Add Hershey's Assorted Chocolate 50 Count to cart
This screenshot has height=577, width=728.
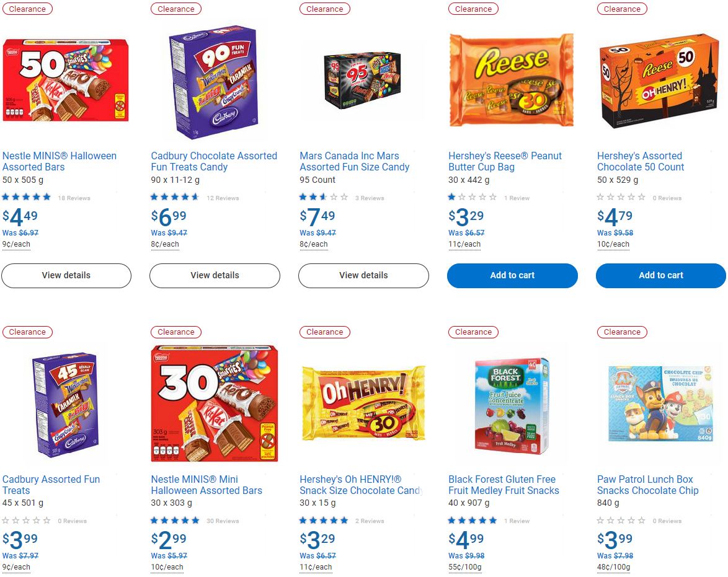(660, 275)
